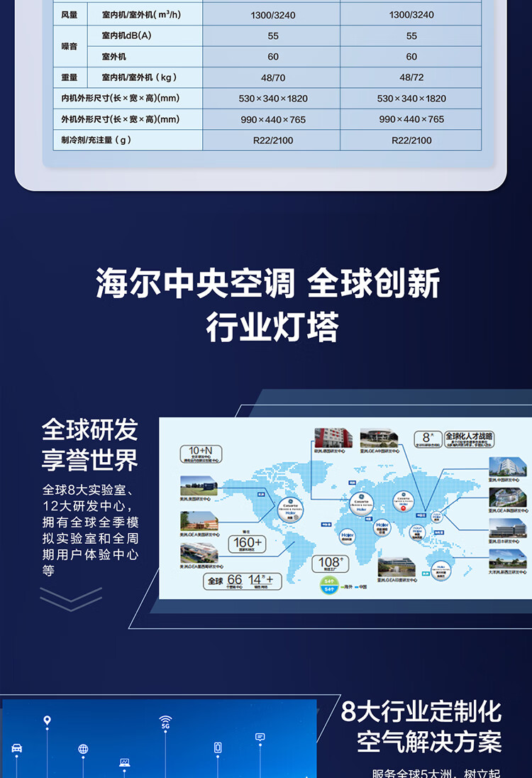Click the 8大行业定制化 heading
The width and height of the screenshot is (532, 778).
pos(421,712)
